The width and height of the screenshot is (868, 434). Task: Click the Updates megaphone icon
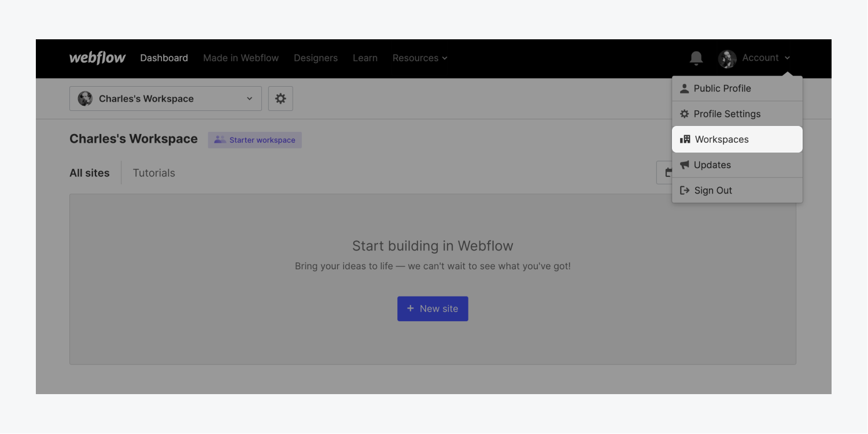point(685,165)
